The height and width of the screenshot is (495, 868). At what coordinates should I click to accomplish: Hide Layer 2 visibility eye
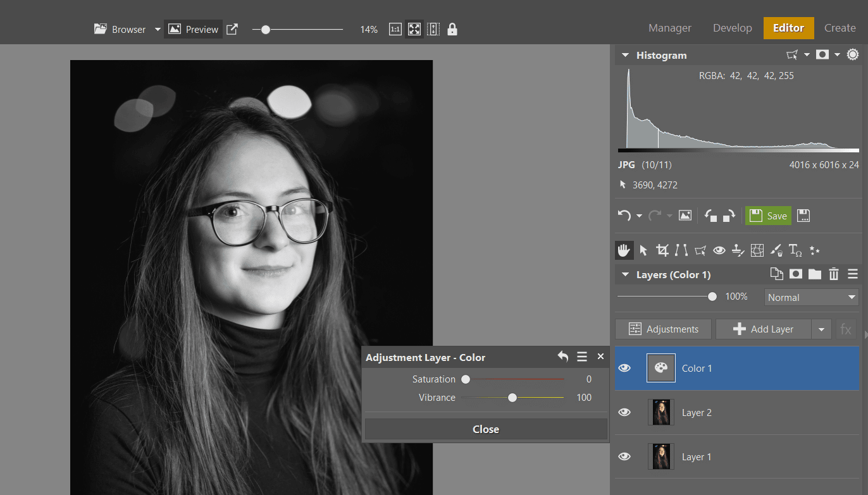pyautogui.click(x=624, y=412)
